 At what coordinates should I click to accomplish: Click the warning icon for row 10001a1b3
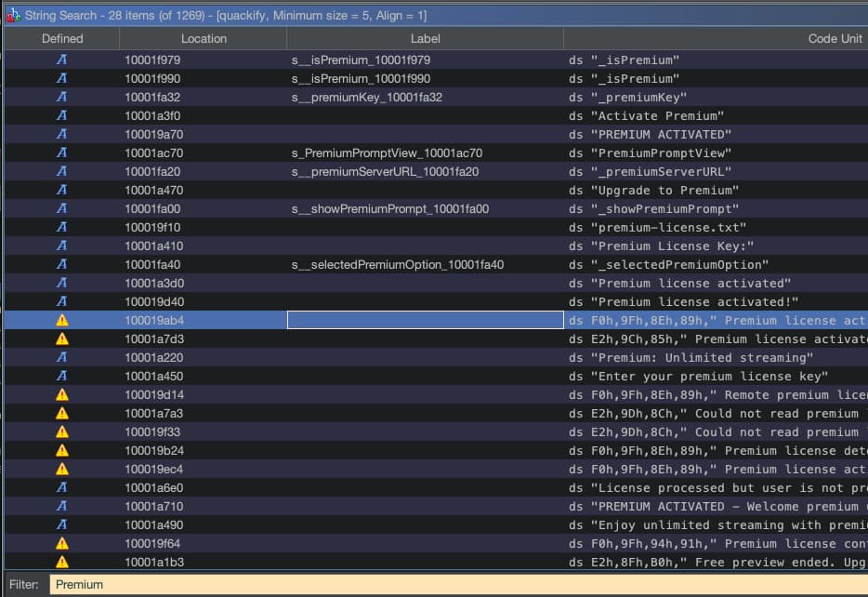tap(62, 562)
